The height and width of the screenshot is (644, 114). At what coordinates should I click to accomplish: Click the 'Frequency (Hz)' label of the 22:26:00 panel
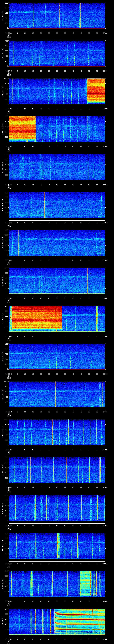pos(3,16)
